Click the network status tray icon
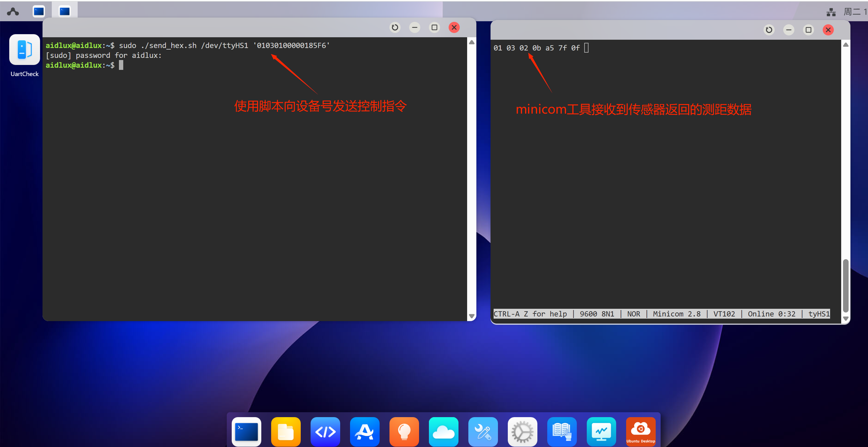The image size is (868, 447). [x=831, y=12]
